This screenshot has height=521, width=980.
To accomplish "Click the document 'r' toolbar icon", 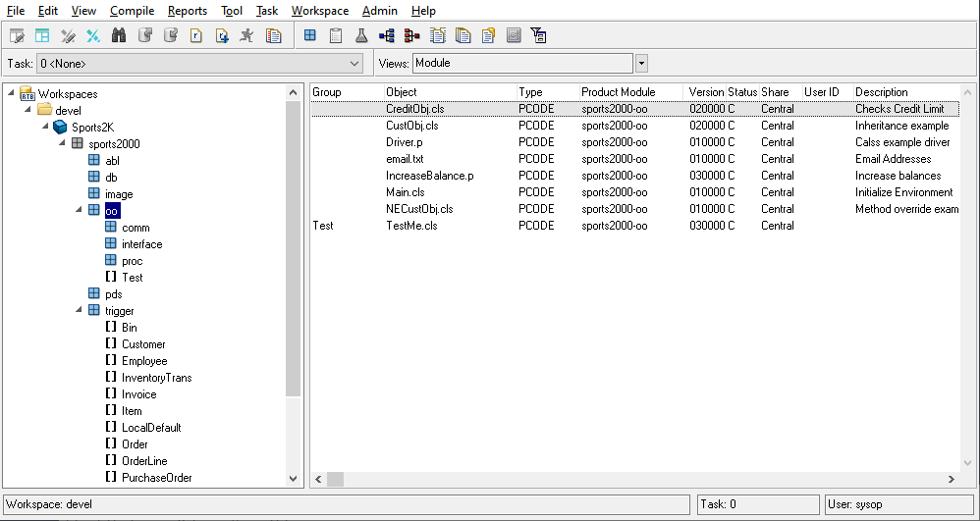I will [x=196, y=35].
